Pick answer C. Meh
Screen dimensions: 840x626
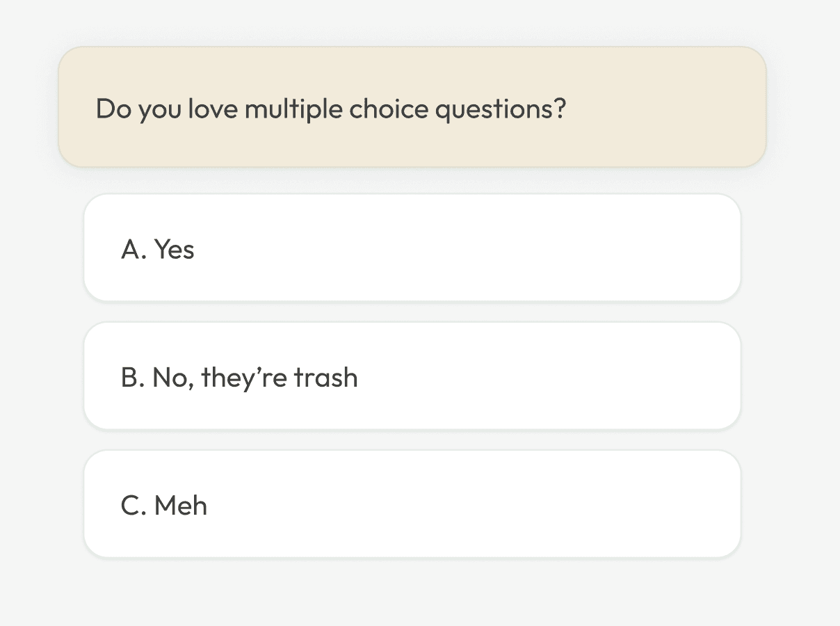412,504
